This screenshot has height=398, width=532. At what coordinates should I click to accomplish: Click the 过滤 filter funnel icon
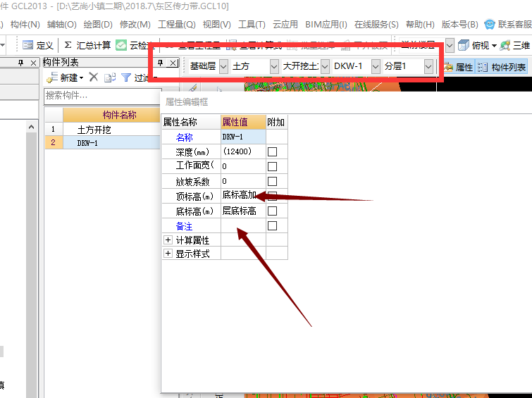click(x=126, y=77)
